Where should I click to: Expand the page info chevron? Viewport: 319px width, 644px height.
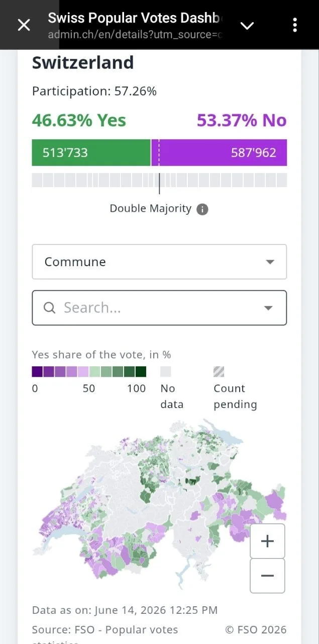pos(247,26)
